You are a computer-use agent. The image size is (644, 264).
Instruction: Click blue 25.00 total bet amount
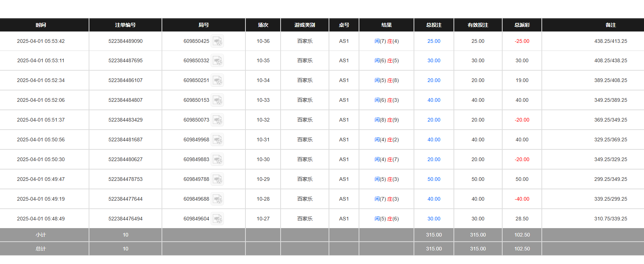point(434,41)
